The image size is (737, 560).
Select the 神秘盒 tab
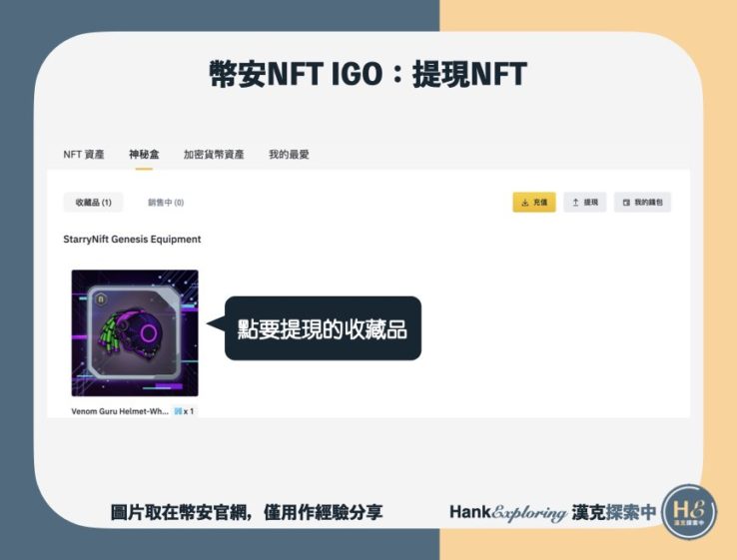[144, 154]
